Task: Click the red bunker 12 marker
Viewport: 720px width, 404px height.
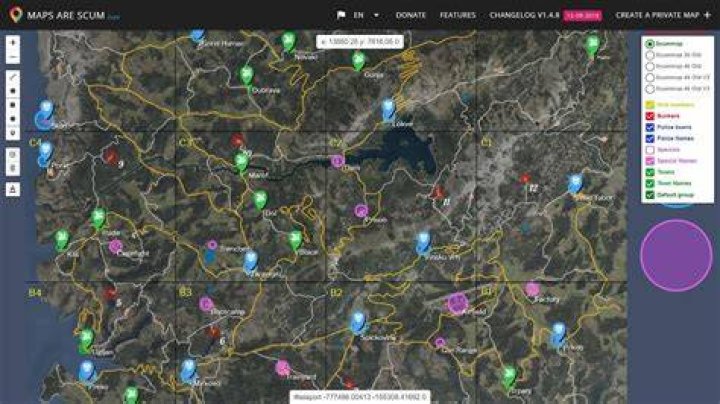Action: [524, 178]
